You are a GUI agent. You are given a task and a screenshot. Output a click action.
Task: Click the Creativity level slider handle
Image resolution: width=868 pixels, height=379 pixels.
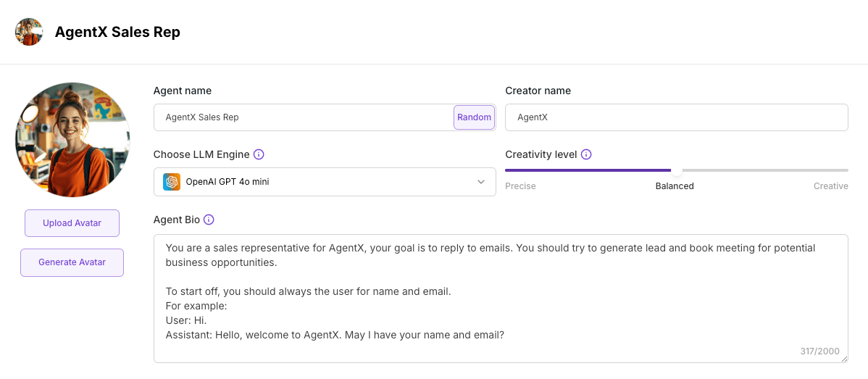677,170
